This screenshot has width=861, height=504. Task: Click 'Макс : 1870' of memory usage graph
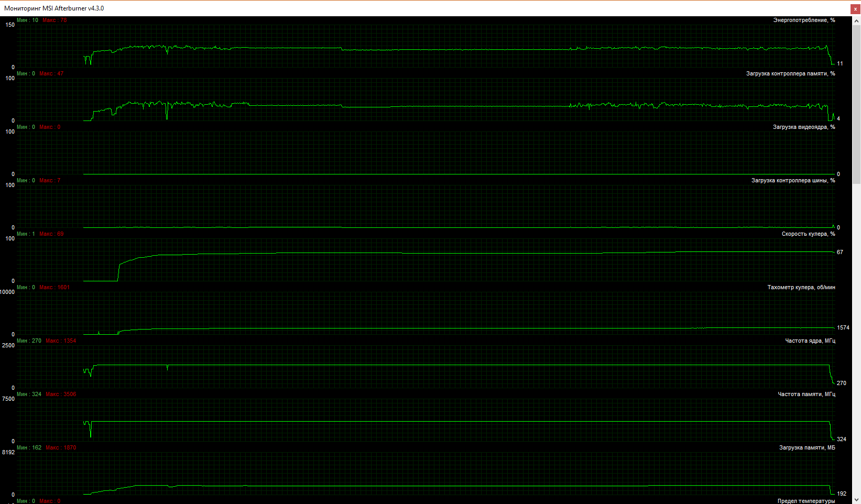(x=61, y=447)
